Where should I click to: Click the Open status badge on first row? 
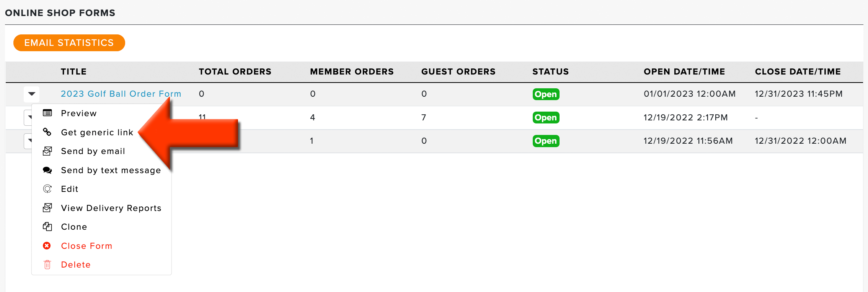[546, 94]
